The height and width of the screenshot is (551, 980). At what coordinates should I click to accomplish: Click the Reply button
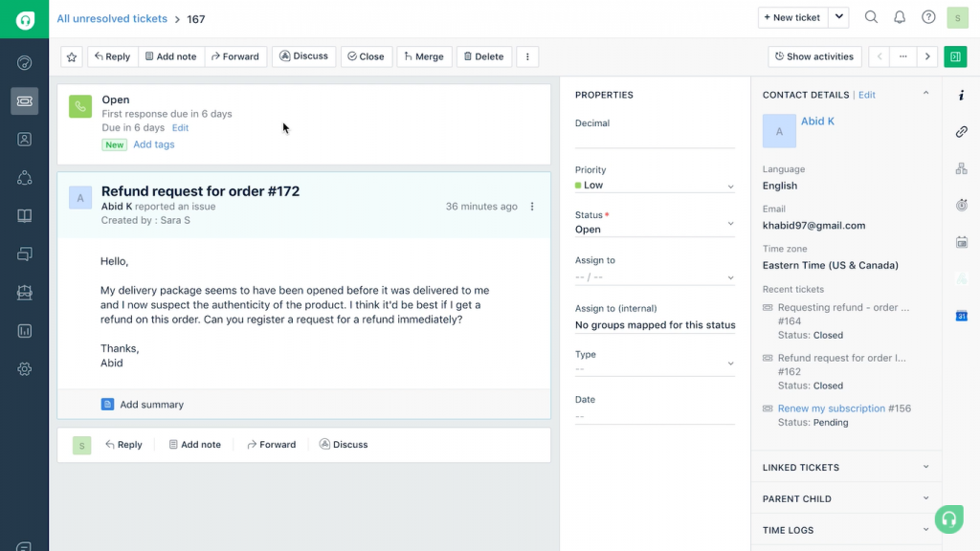pyautogui.click(x=112, y=56)
